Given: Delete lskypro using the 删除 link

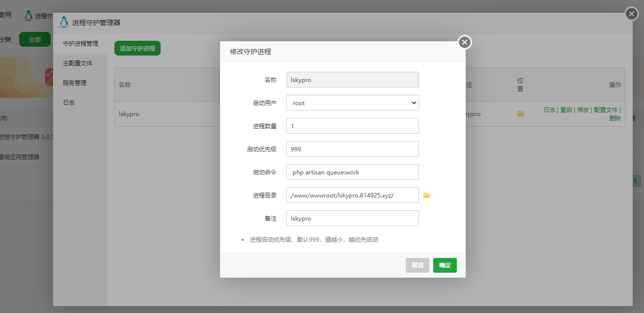Looking at the screenshot, I should pos(615,118).
